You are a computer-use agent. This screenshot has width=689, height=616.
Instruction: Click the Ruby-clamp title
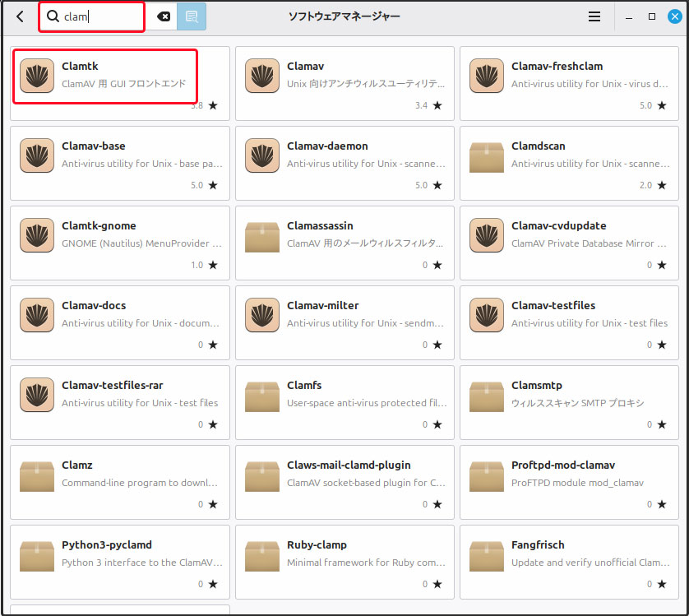click(x=317, y=544)
